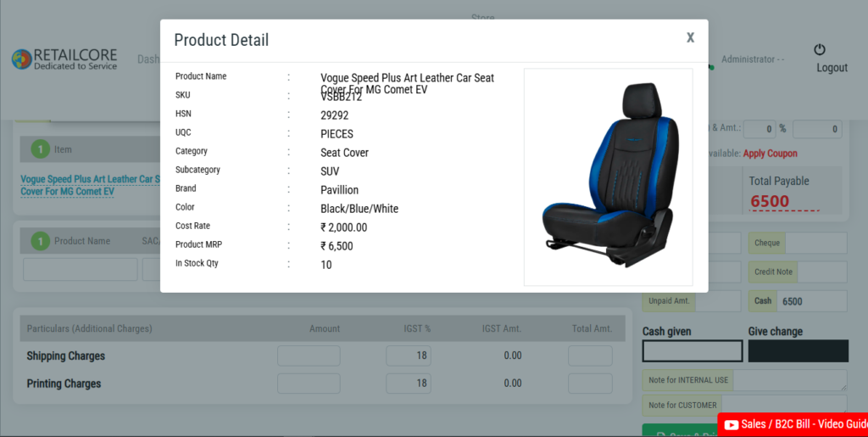Click the Give change box

click(x=798, y=351)
